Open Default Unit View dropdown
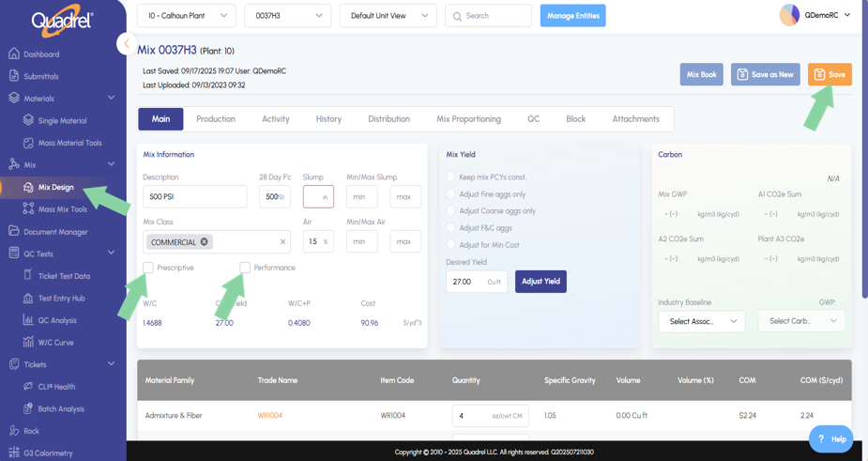868x461 pixels. pyautogui.click(x=388, y=16)
